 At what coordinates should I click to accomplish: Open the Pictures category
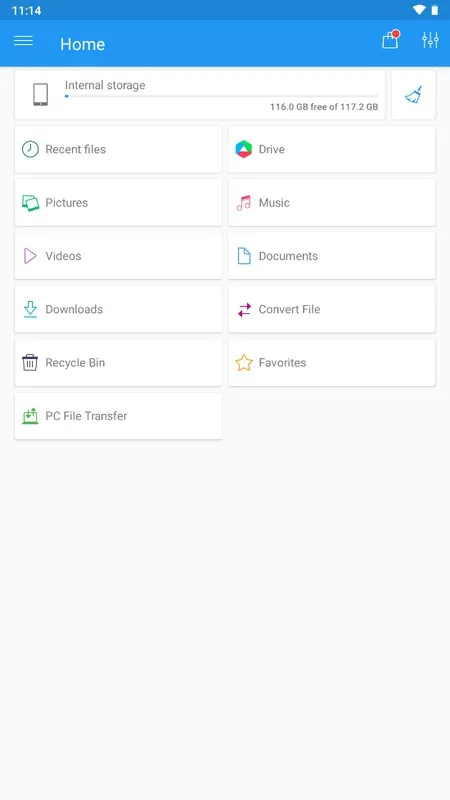(x=118, y=203)
